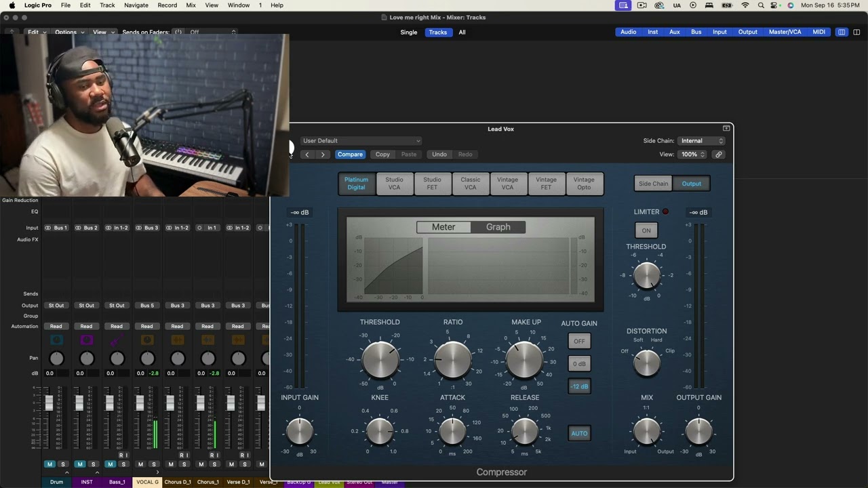Screen dimensions: 868x488
Task: Open the Apple menu
Action: click(x=12, y=5)
